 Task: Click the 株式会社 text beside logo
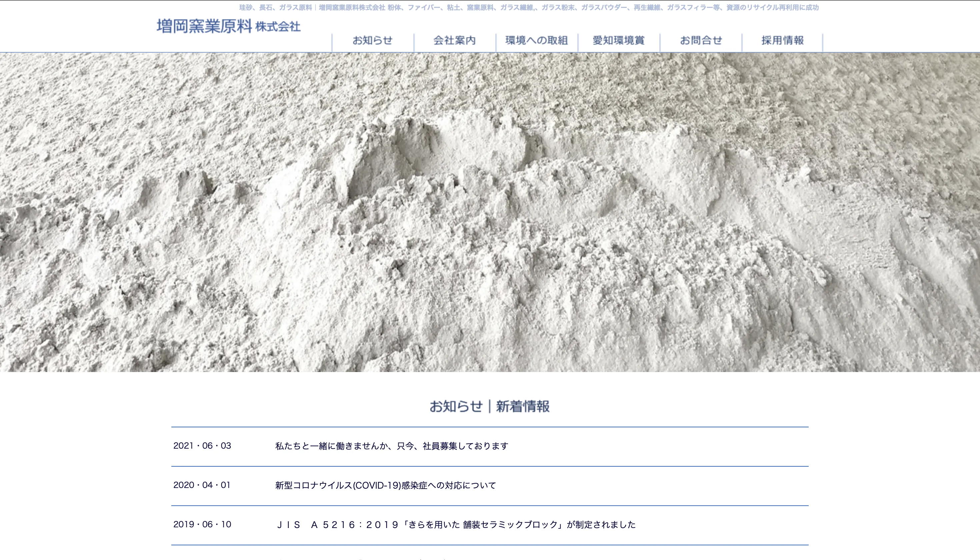(278, 27)
